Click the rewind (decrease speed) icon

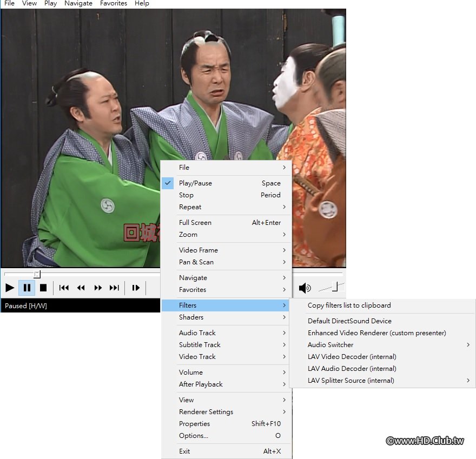[x=81, y=288]
